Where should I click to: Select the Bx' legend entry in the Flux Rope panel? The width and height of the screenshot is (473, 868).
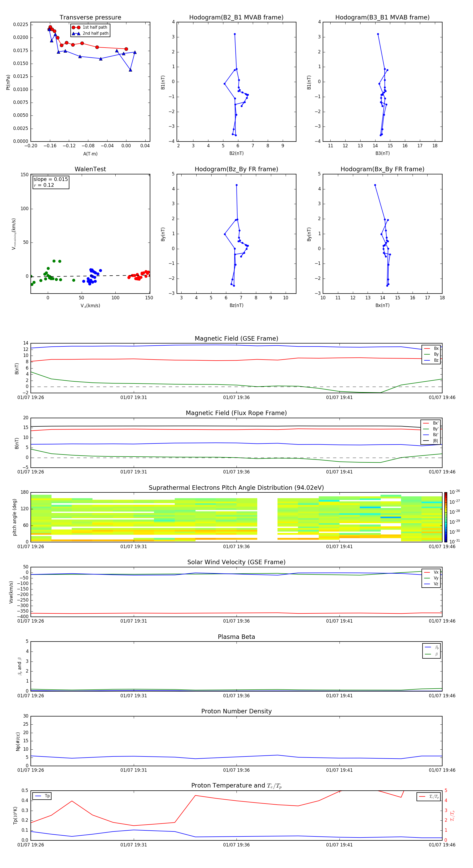point(431,423)
